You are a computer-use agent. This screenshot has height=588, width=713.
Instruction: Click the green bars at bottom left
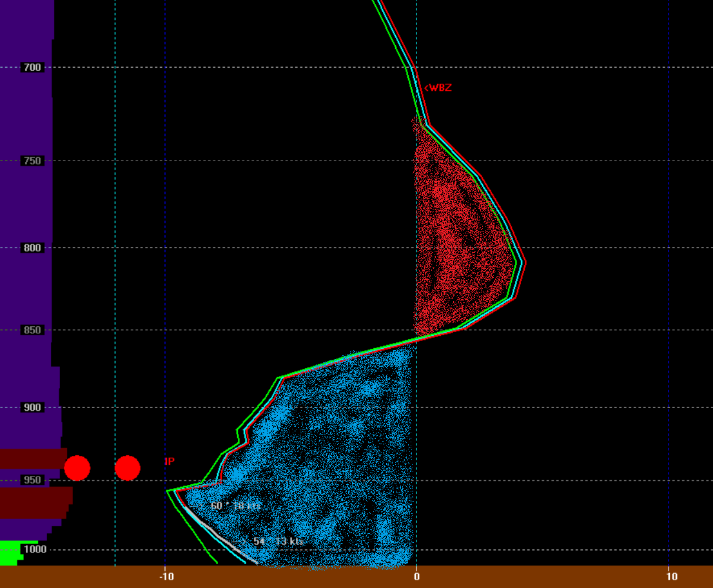coord(16,551)
